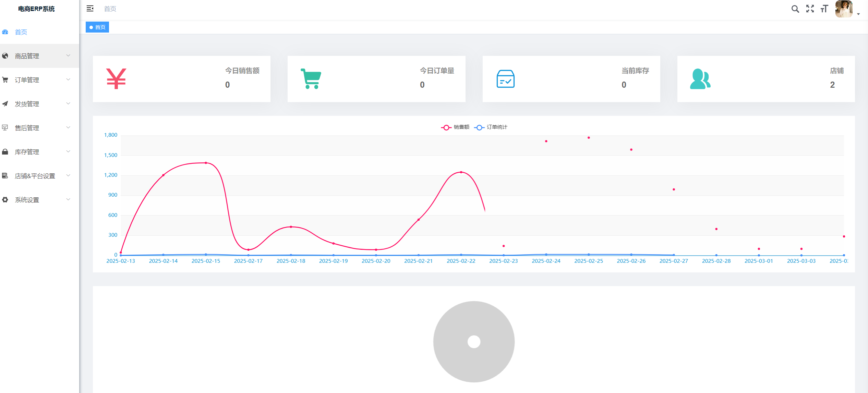The height and width of the screenshot is (393, 868).
Task: Enter fullscreen mode via expand icon
Action: point(810,9)
